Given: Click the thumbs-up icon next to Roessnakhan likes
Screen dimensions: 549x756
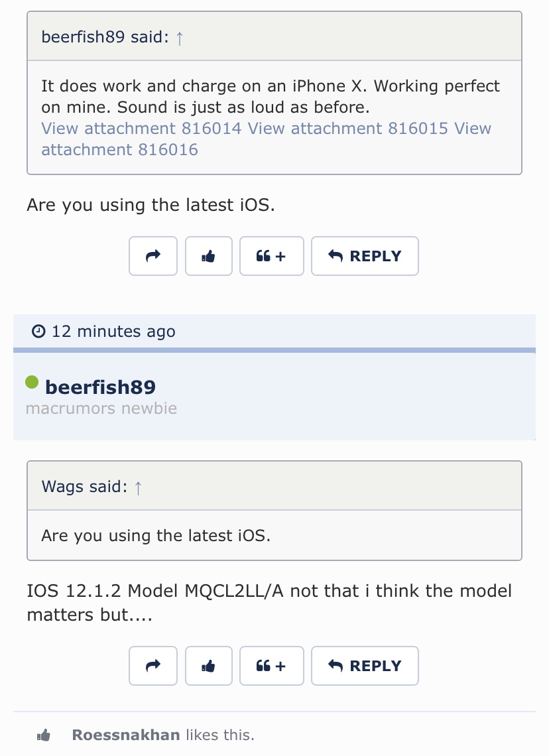Looking at the screenshot, I should click(43, 735).
